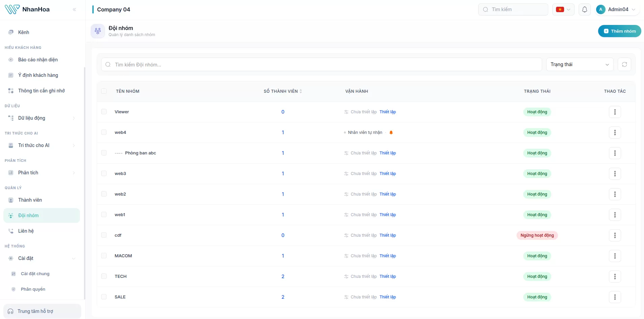Click the Phân quyền shield icon
644x319 pixels.
coord(13,289)
